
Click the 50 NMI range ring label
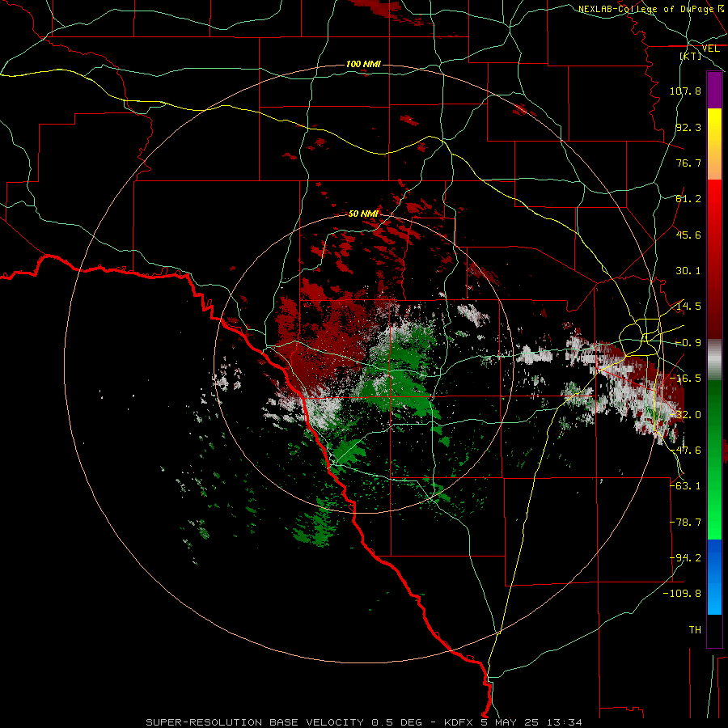tap(363, 214)
